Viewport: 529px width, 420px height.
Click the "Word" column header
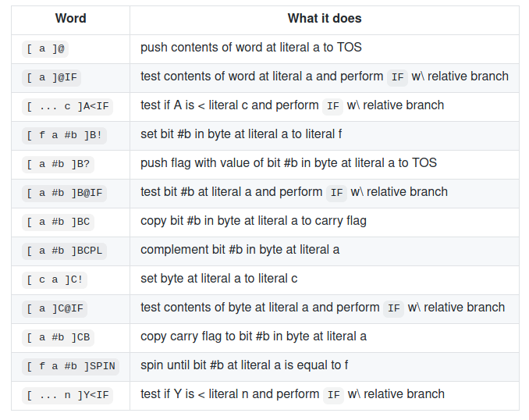[70, 18]
